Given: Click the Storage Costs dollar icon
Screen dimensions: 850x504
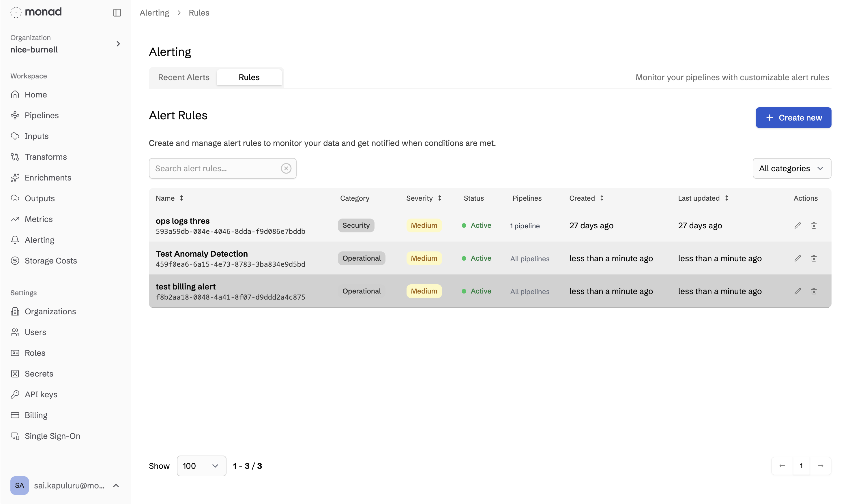Looking at the screenshot, I should [15, 260].
